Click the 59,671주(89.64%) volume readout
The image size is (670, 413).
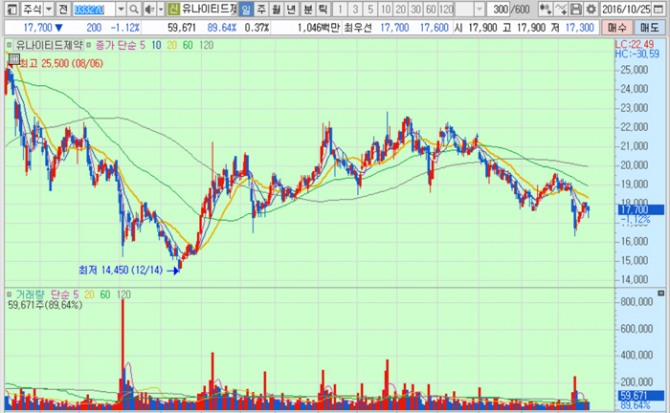[45, 305]
